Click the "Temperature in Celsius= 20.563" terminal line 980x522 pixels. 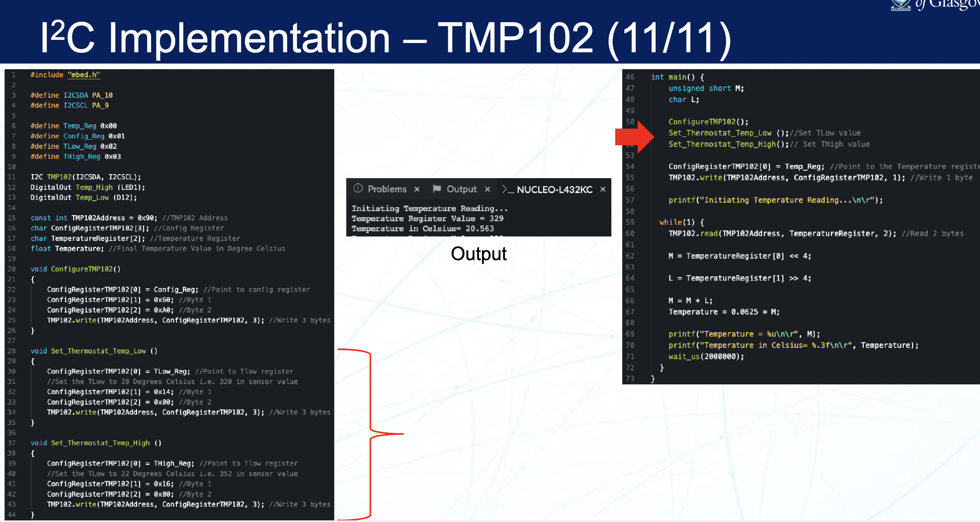[422, 228]
